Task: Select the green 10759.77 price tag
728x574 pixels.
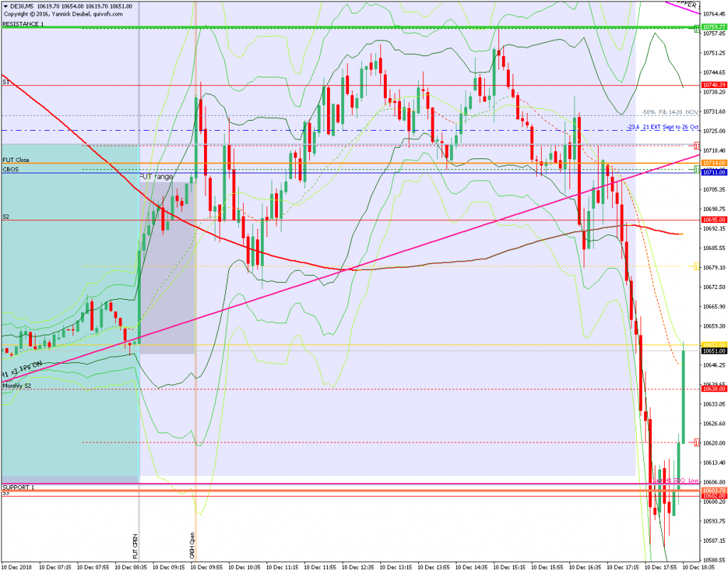Action: (713, 27)
